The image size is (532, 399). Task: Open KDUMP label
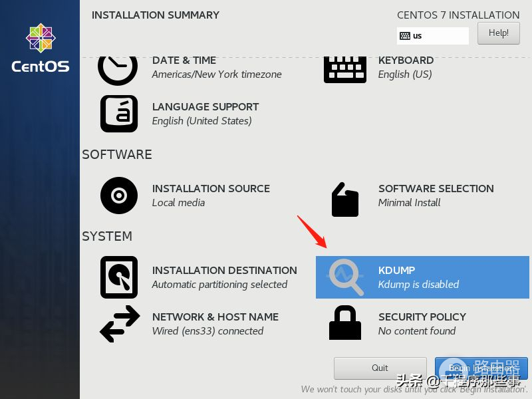click(x=396, y=271)
